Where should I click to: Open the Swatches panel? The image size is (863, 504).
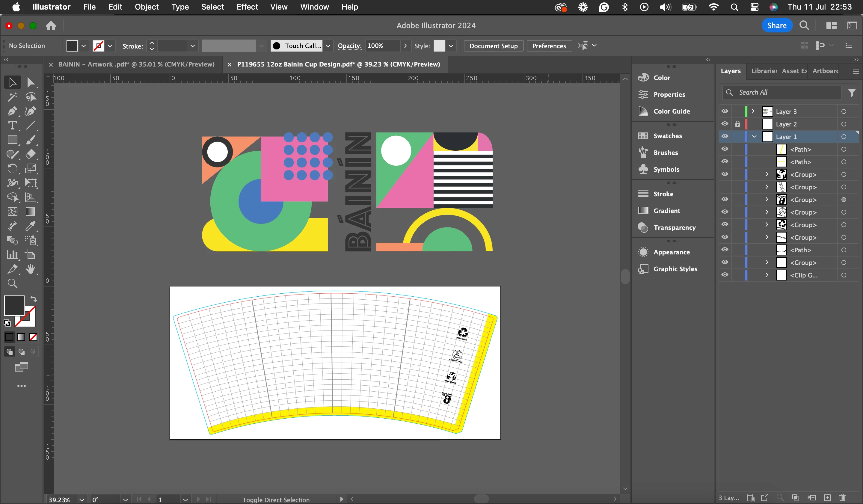click(667, 136)
